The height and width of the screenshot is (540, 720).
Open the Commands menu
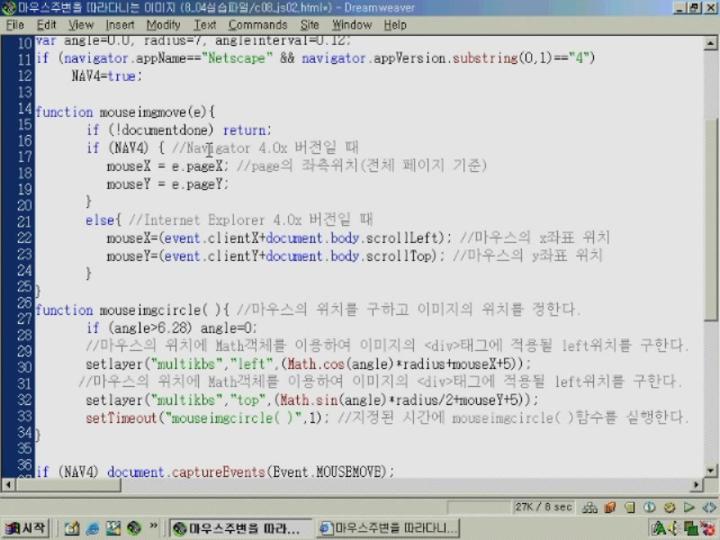(258, 25)
